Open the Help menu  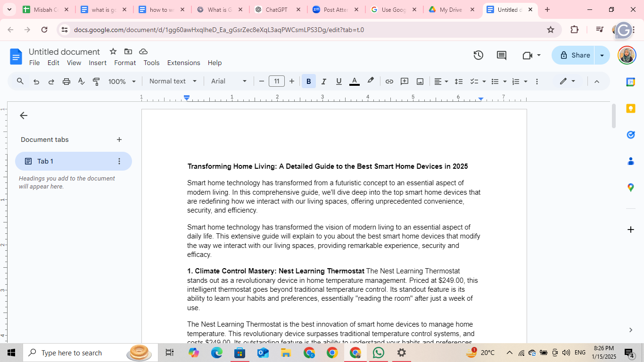[x=215, y=63]
